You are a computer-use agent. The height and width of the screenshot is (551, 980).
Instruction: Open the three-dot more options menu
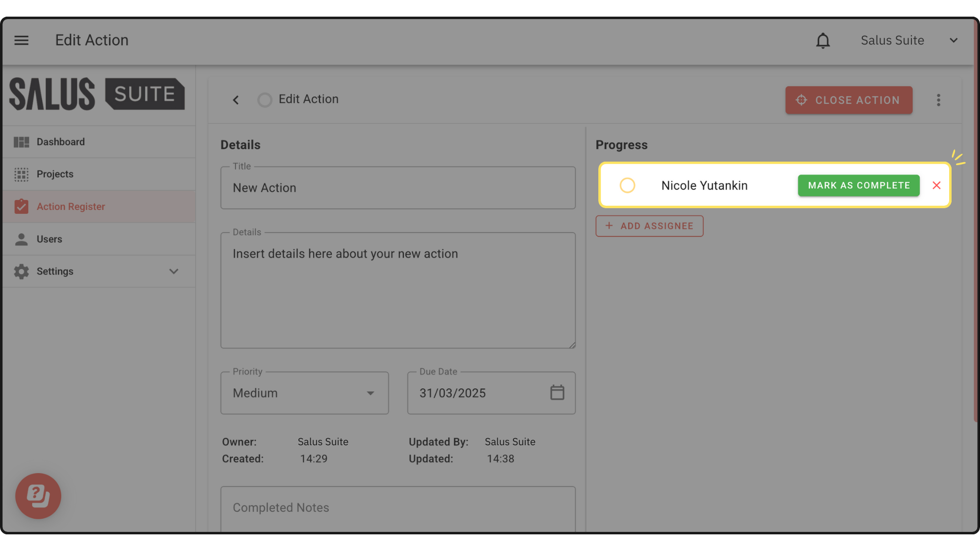pyautogui.click(x=938, y=100)
